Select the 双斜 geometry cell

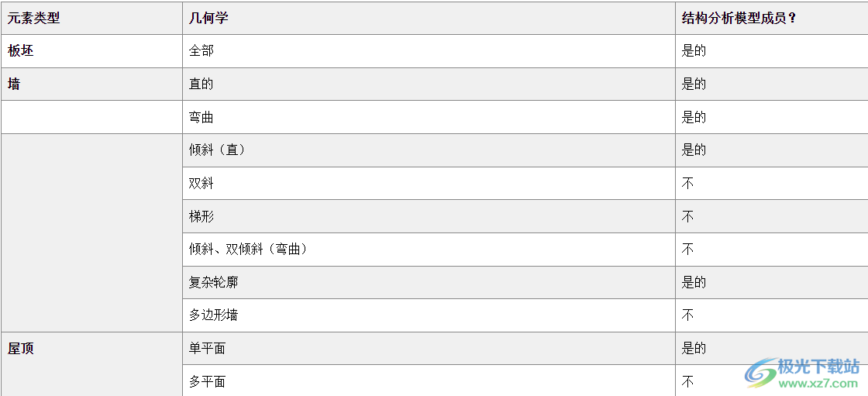pyautogui.click(x=201, y=184)
